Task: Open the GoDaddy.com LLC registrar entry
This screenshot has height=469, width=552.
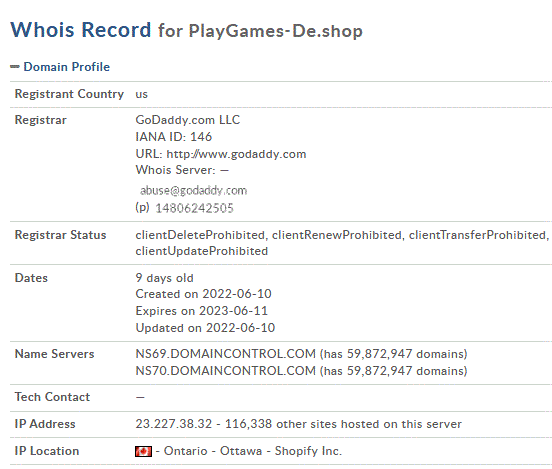Action: point(188,120)
